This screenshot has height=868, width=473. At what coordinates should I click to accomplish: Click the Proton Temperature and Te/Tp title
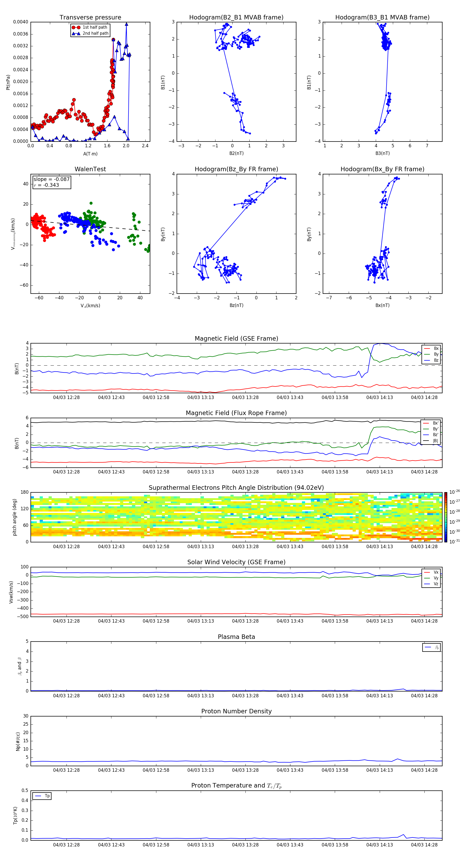pyautogui.click(x=236, y=786)
